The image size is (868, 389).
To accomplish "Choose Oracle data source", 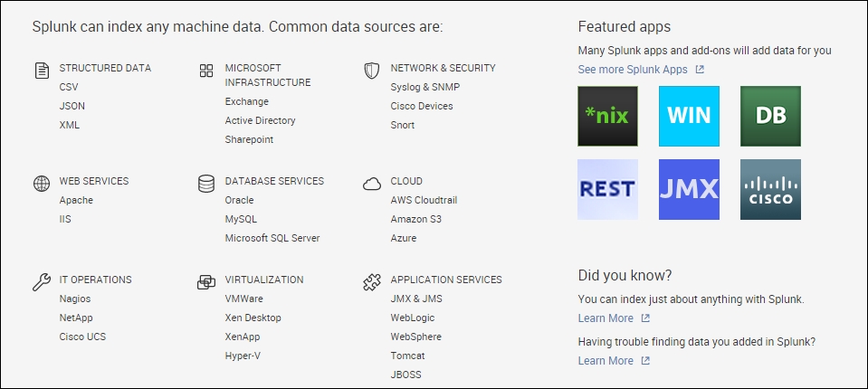I will click(x=239, y=200).
